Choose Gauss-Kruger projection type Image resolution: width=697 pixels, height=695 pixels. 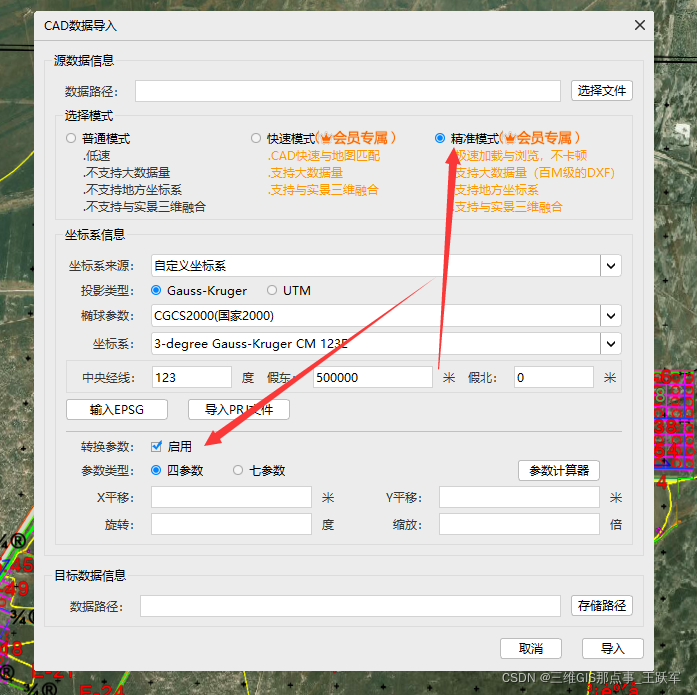[x=156, y=291]
